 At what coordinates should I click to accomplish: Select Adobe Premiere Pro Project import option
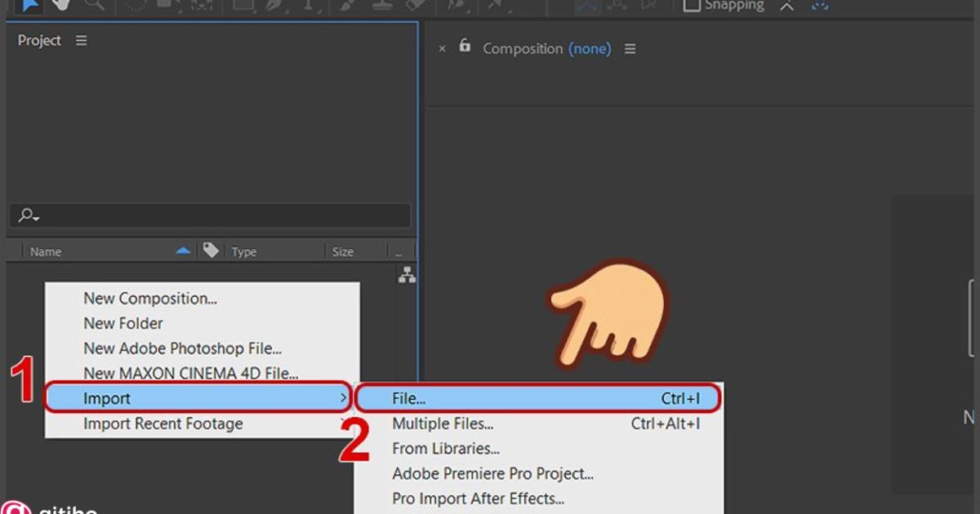pos(493,473)
